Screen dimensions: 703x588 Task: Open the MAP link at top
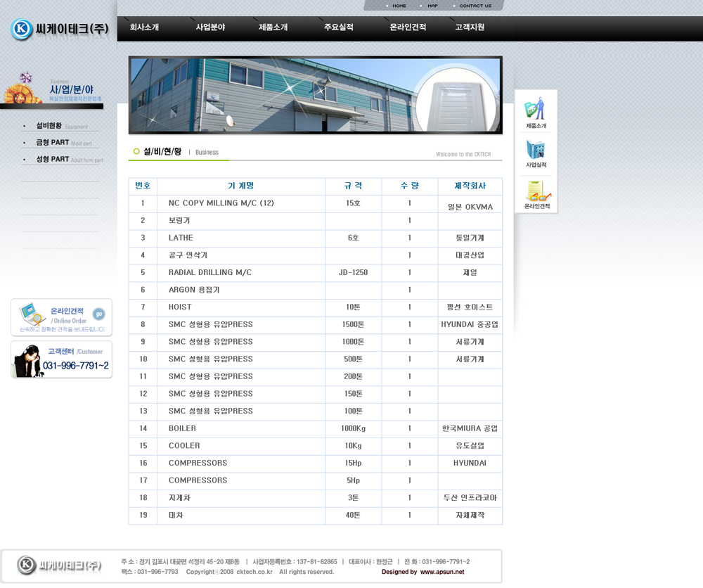tap(432, 6)
